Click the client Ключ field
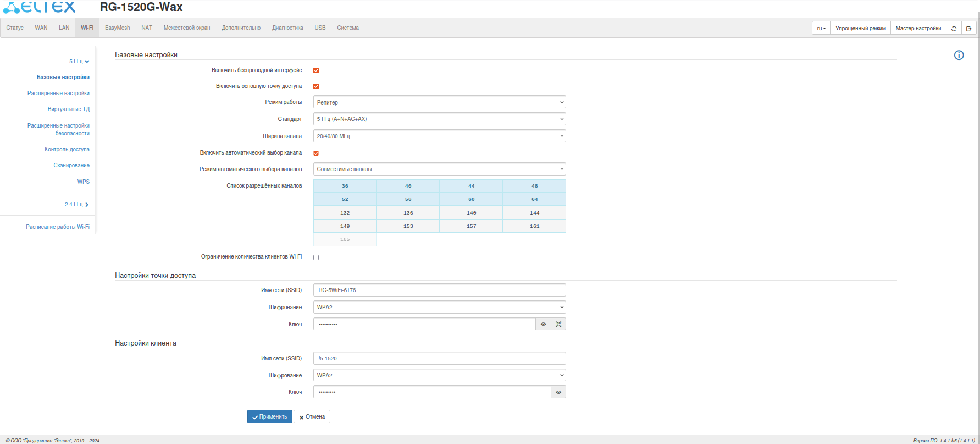This screenshot has height=444, width=980. (432, 392)
